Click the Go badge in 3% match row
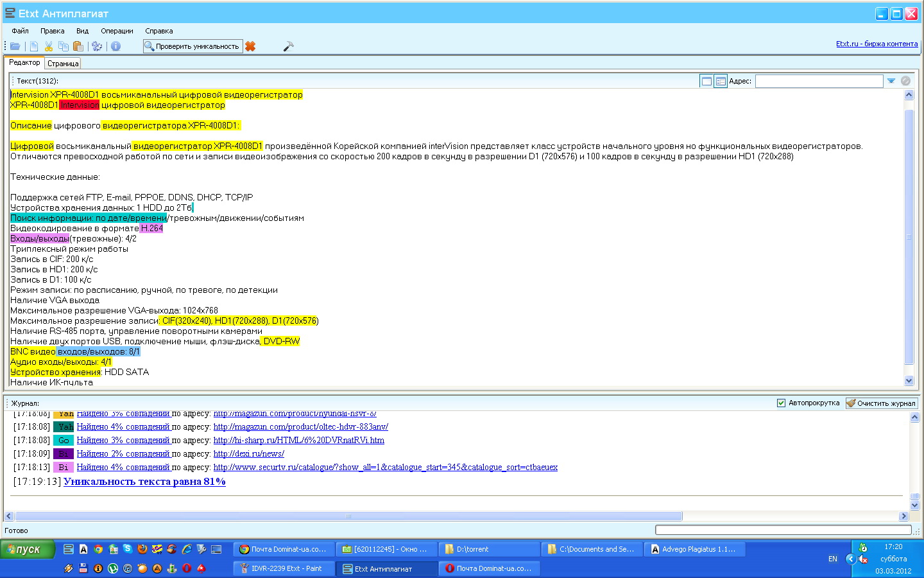This screenshot has width=924, height=578. 64,440
